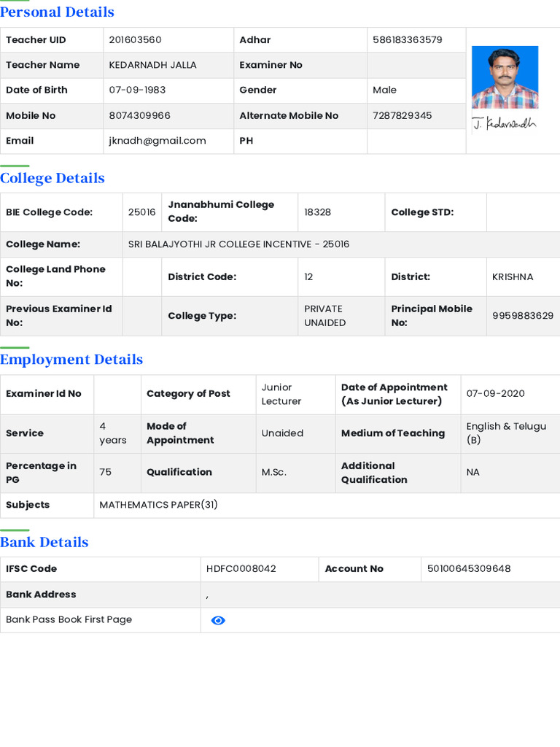Click the email jknadh@gmail.com
The width and height of the screenshot is (560, 747).
tap(157, 141)
